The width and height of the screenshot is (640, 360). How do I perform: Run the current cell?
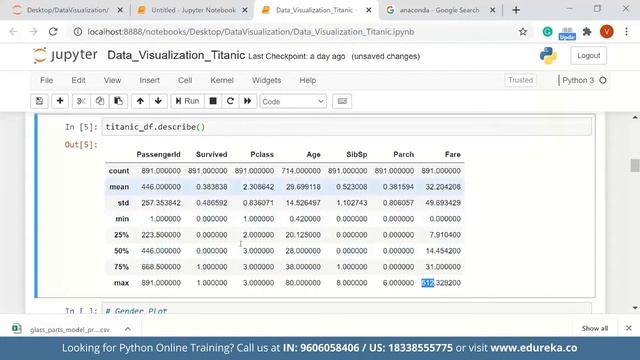[187, 101]
